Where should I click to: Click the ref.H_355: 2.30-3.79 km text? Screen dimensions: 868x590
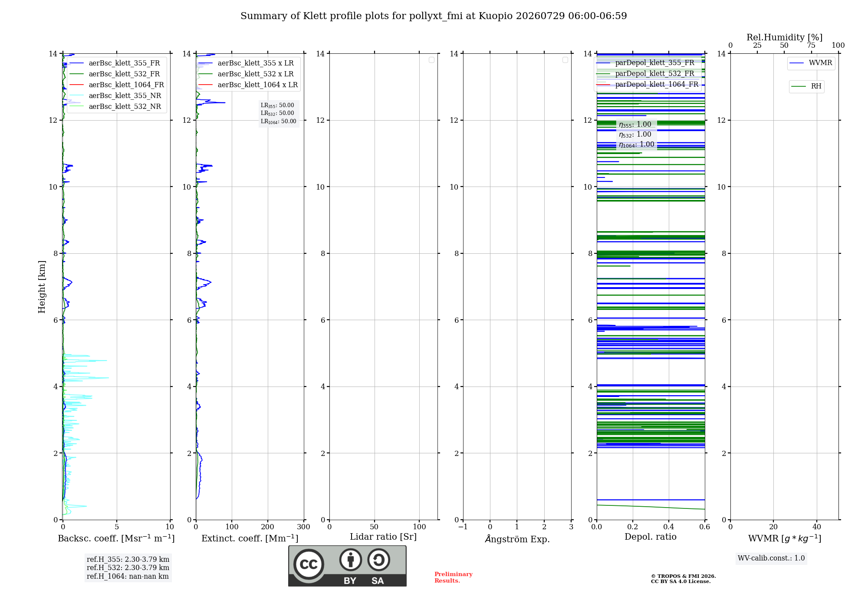click(x=128, y=560)
